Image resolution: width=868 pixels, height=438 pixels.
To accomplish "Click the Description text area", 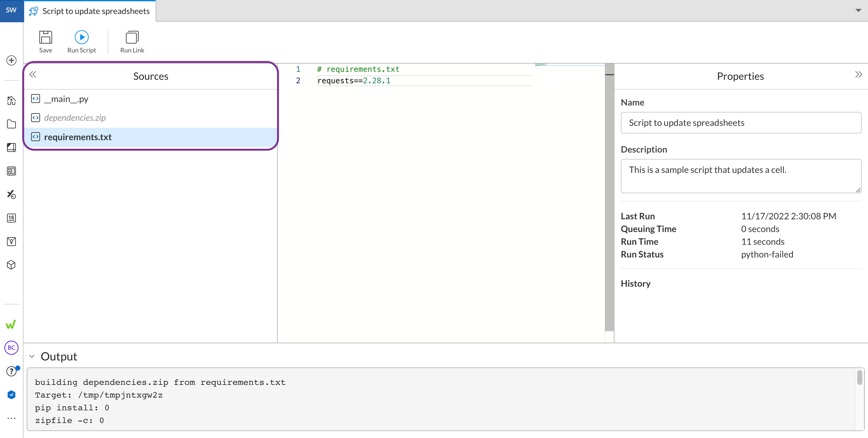I will (741, 176).
